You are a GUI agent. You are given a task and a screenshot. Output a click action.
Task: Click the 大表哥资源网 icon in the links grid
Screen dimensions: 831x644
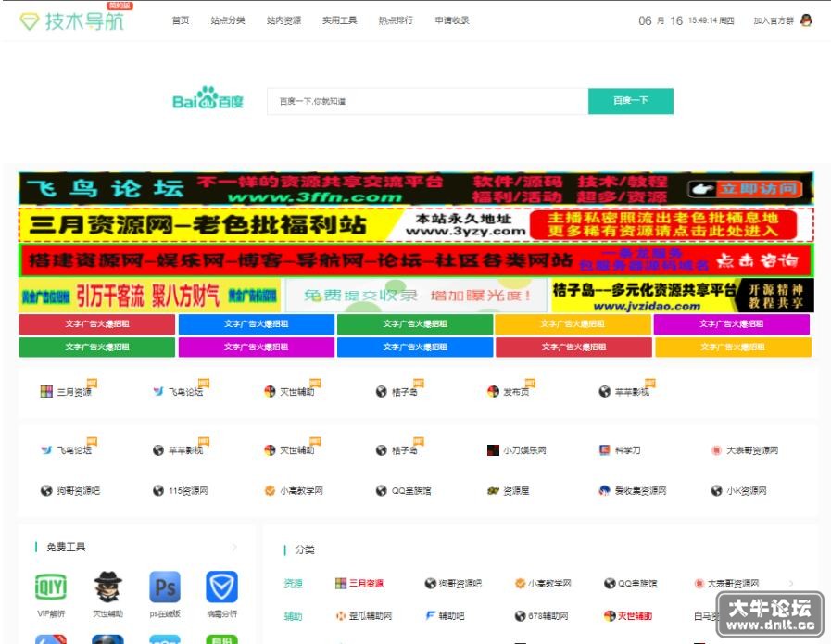point(716,450)
